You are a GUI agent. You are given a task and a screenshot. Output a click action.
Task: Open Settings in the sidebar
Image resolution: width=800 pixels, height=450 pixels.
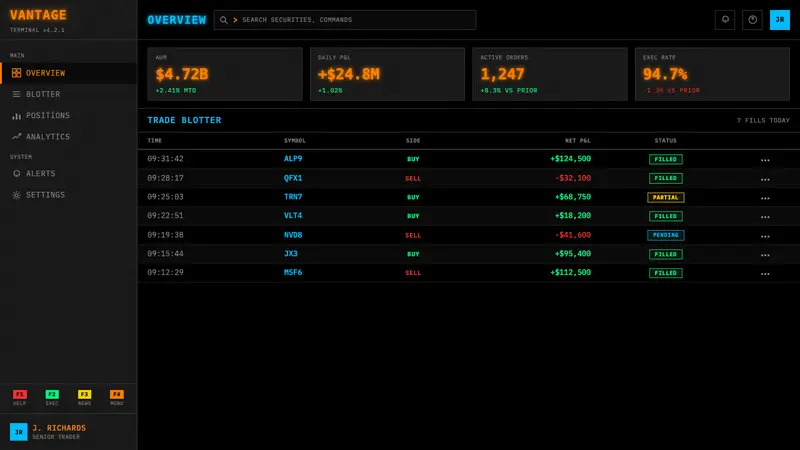click(69, 195)
